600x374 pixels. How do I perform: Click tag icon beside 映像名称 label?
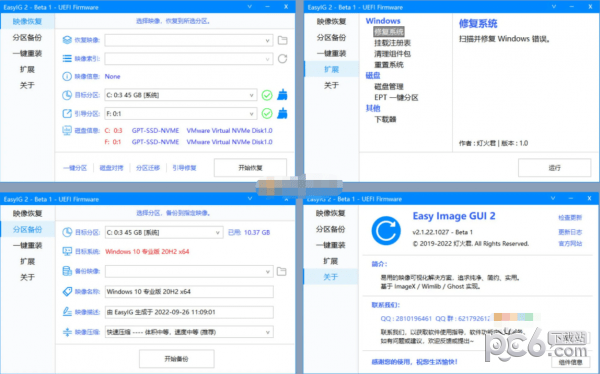coord(67,291)
